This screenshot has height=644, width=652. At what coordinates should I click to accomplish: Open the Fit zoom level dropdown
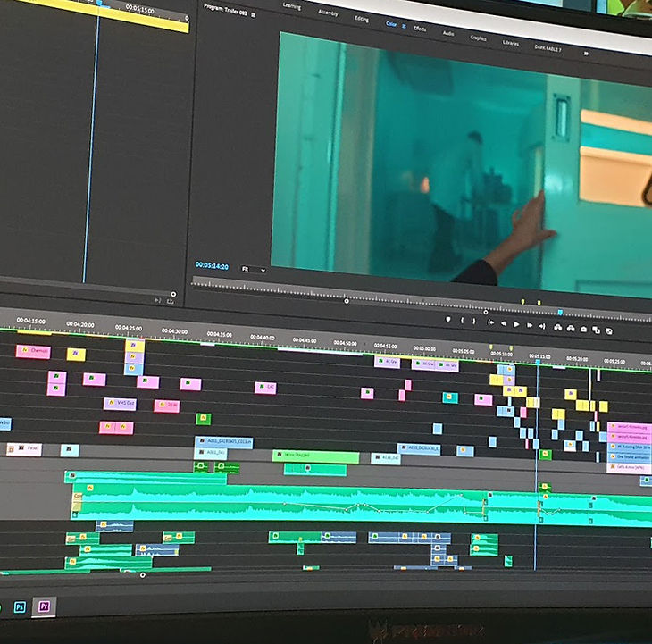click(254, 270)
